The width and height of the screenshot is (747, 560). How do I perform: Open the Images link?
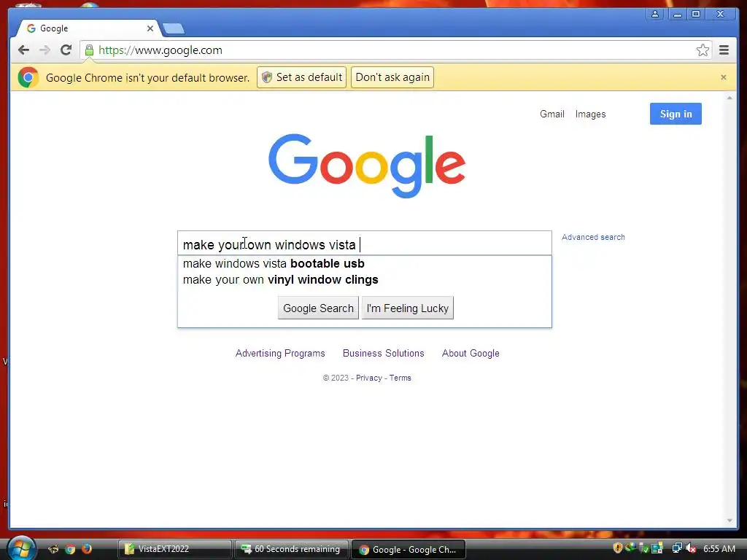[590, 114]
